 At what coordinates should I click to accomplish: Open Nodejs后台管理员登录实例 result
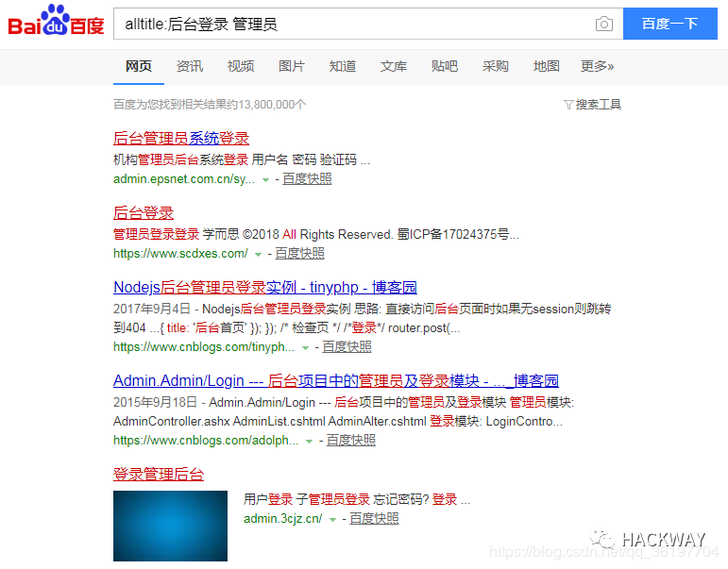pos(265,287)
